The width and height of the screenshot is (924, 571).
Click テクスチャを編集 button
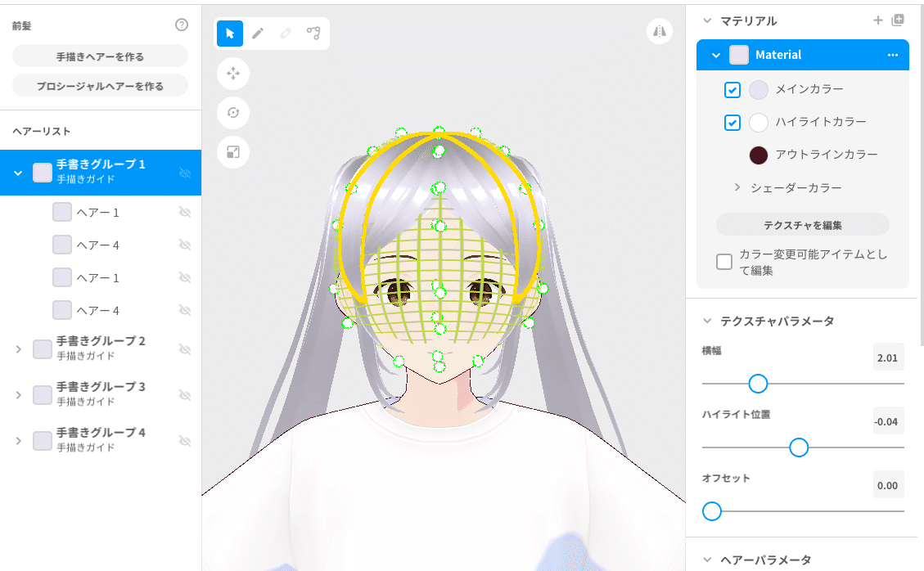pyautogui.click(x=803, y=225)
